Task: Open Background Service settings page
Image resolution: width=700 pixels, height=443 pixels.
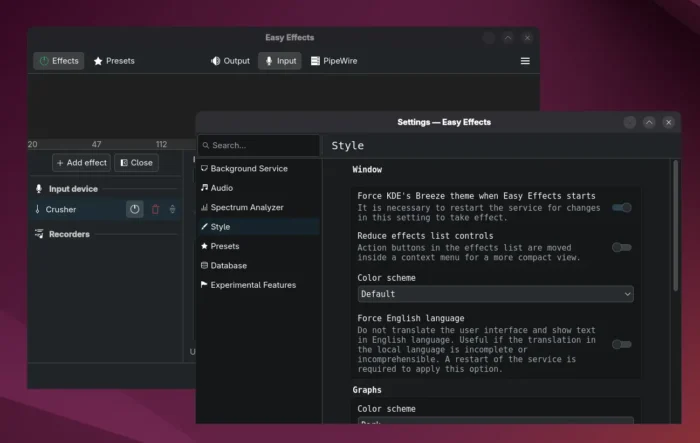Action: [x=248, y=169]
